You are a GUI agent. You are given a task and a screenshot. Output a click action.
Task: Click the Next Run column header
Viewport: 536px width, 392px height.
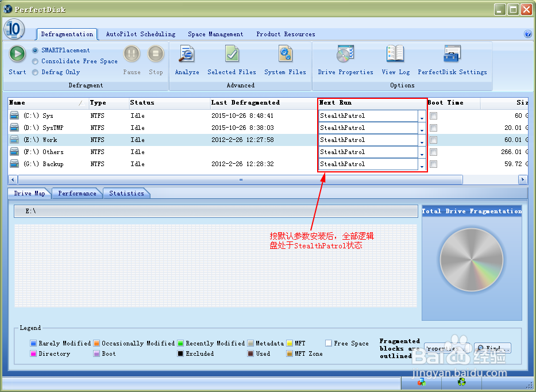click(x=372, y=103)
